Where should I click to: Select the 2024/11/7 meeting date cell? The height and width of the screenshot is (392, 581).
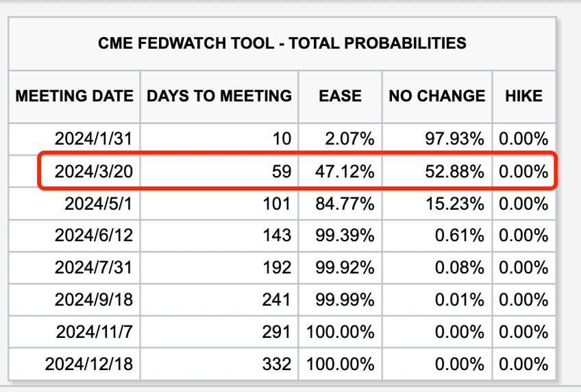[95, 332]
